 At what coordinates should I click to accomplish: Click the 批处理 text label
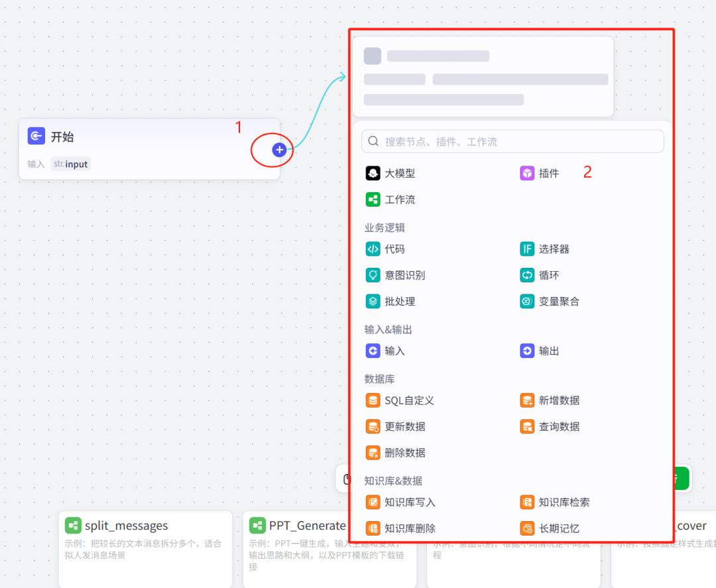pos(400,302)
